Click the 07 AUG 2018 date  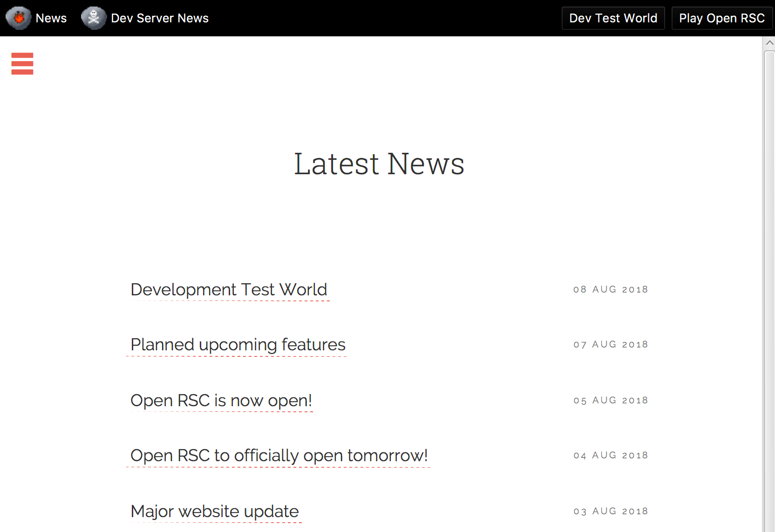[x=611, y=345]
